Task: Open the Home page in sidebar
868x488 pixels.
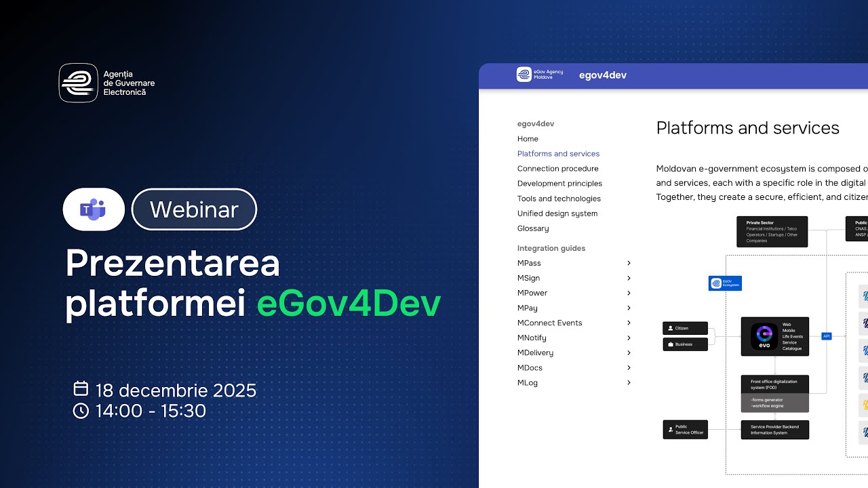Action: click(x=528, y=139)
